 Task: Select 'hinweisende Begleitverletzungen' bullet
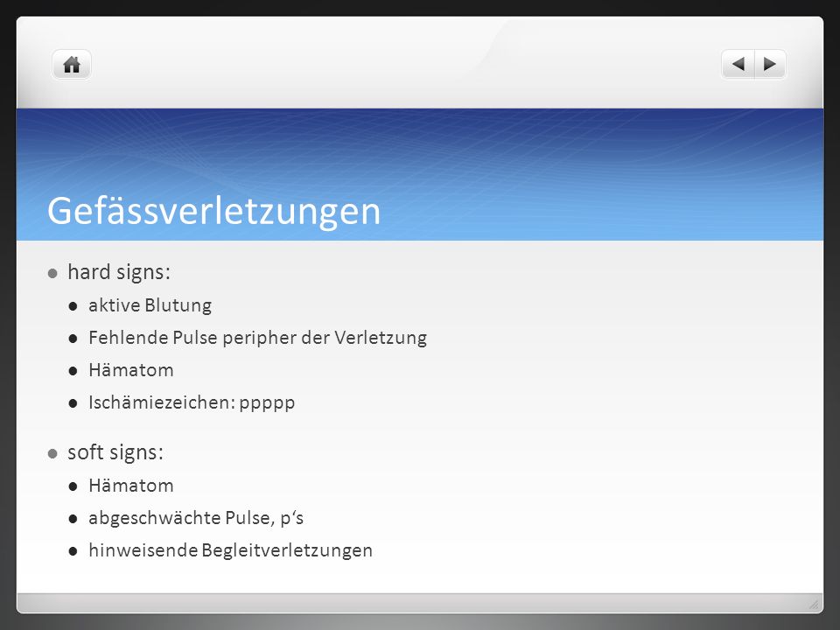tap(230, 550)
